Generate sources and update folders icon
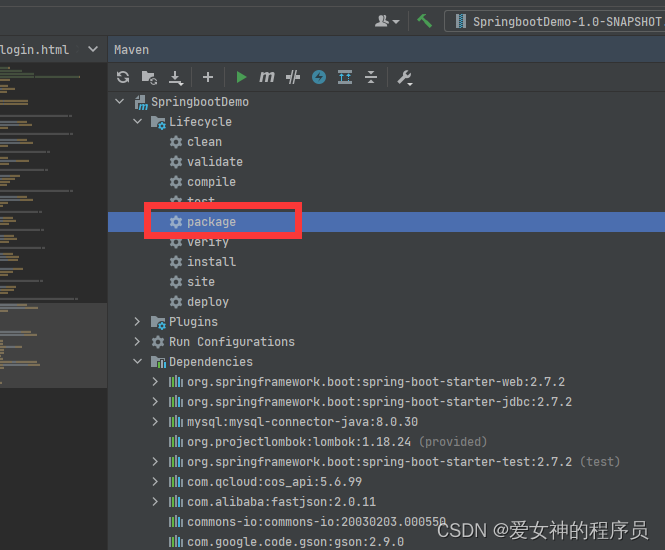Screen dimensions: 665x550 [x=149, y=77]
